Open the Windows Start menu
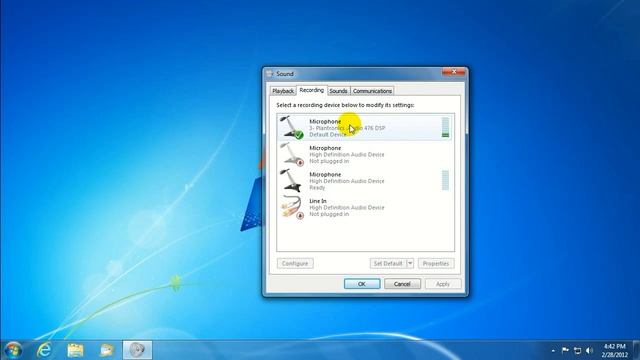 tap(13, 350)
